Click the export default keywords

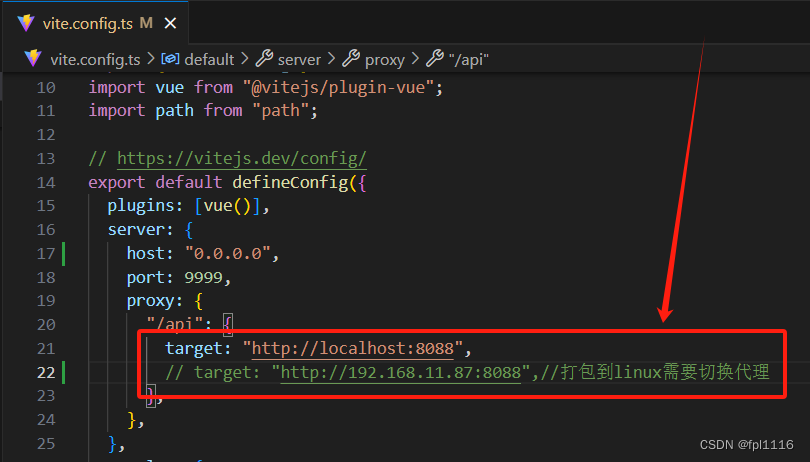(x=155, y=182)
